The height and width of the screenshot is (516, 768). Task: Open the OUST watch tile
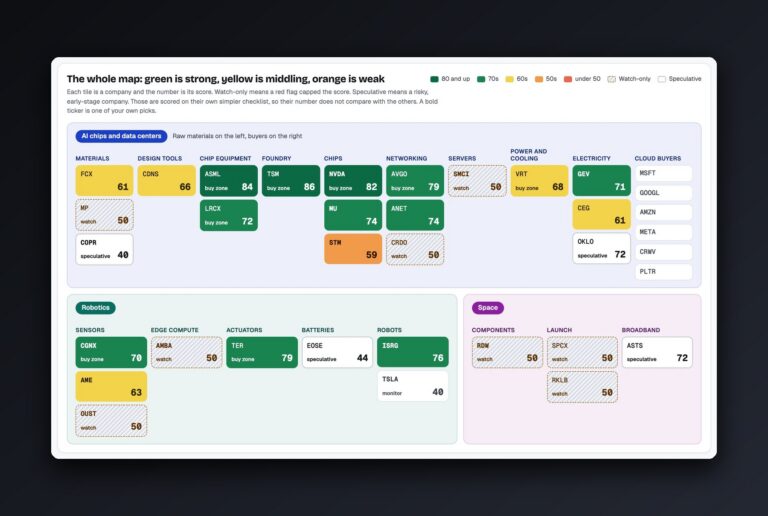coord(111,421)
